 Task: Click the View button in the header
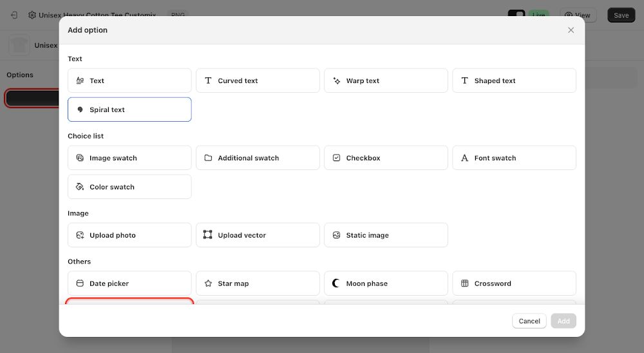578,15
